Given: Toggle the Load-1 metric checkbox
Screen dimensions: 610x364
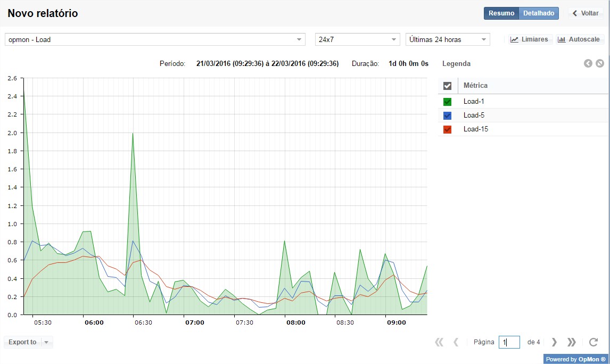Looking at the screenshot, I should pos(448,102).
